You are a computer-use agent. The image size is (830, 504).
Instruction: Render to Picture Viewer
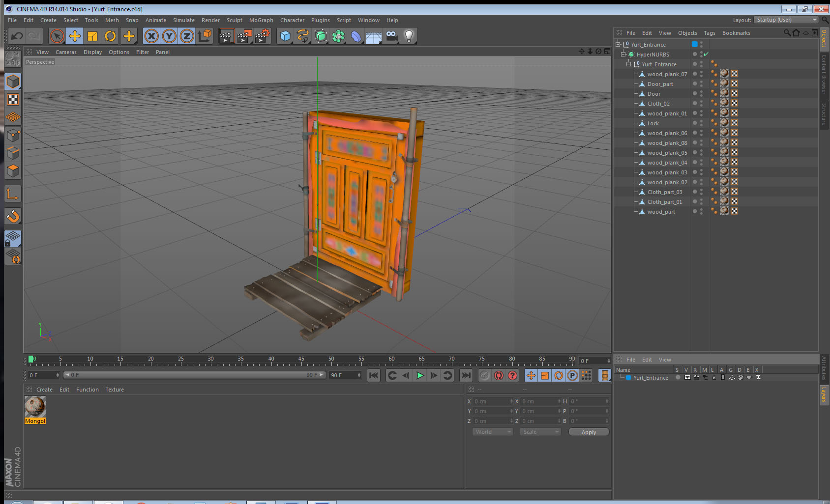244,36
